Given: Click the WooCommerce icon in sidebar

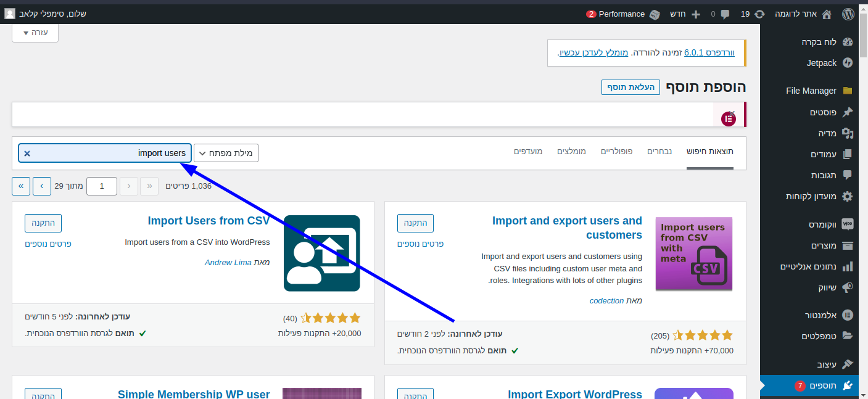Looking at the screenshot, I should (847, 224).
